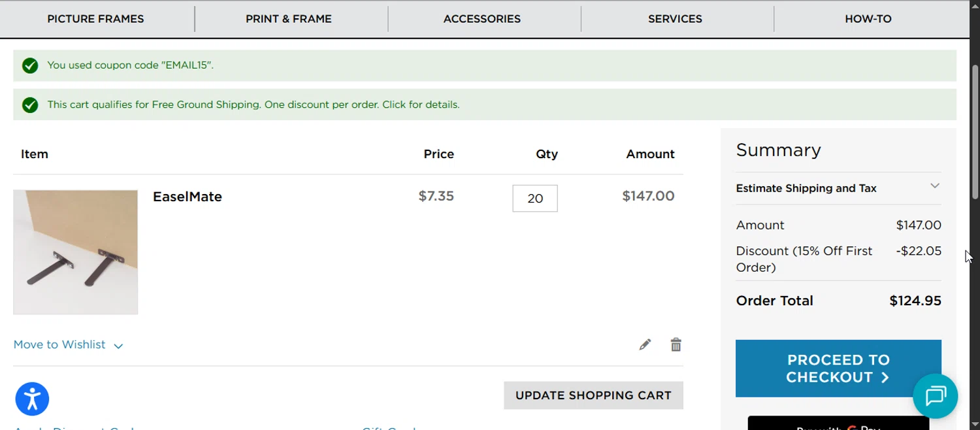Viewport: 980px width, 430px height.
Task: Open the Picture Frames menu
Action: [x=95, y=19]
